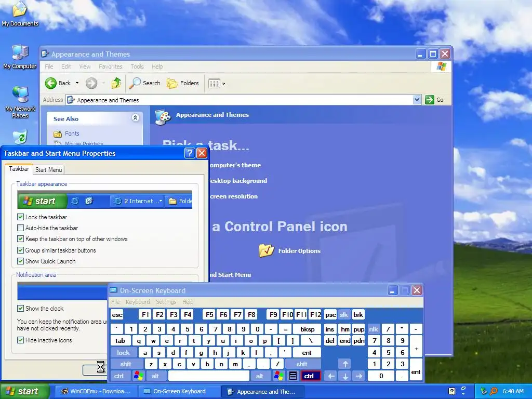Click the space bar on the On-Screen Keyboard
The image size is (532, 399).
click(209, 376)
